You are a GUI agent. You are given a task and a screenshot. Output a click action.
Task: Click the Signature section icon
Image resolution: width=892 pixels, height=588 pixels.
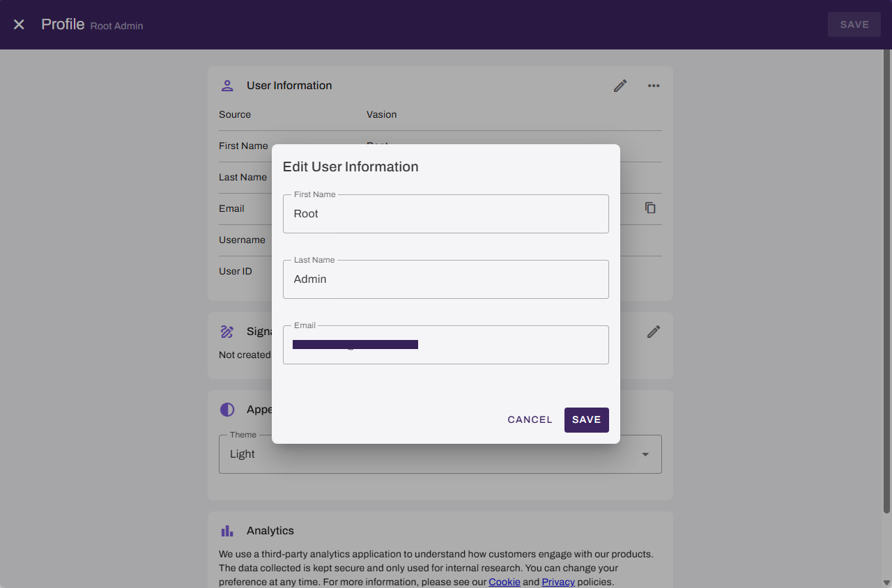click(x=227, y=332)
